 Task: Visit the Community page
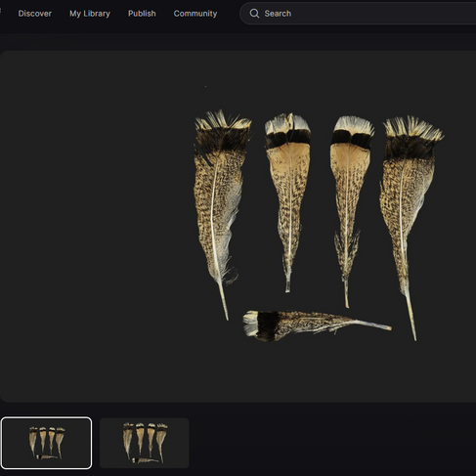(x=195, y=14)
